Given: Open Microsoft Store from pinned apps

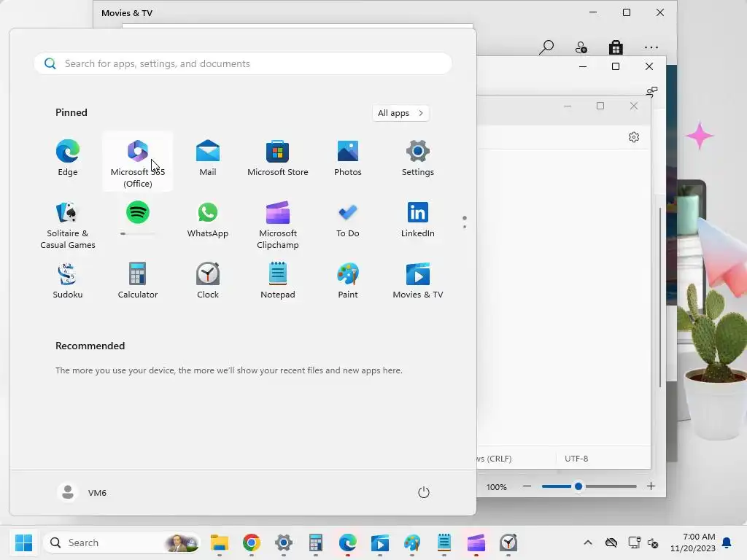Looking at the screenshot, I should (278, 158).
